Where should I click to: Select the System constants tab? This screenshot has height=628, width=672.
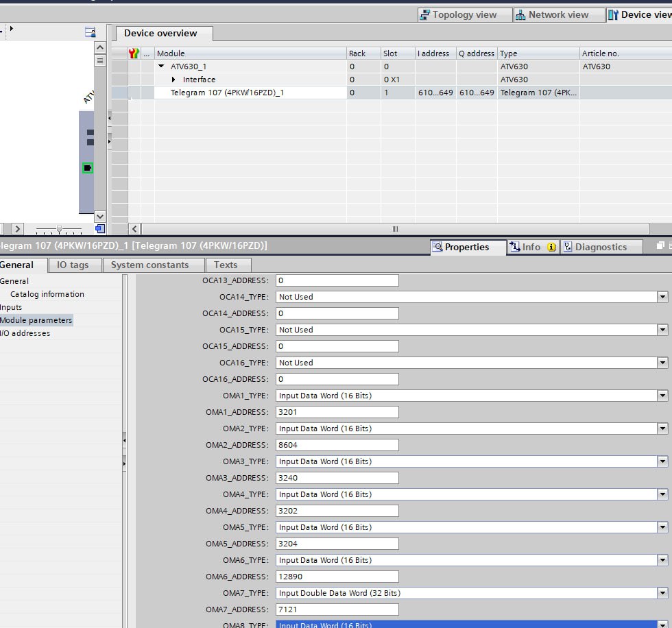[153, 265]
